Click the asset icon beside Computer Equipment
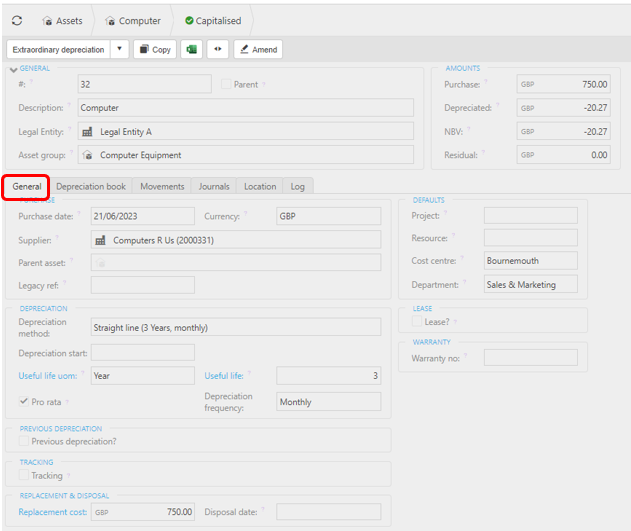631x531 pixels. 87,155
